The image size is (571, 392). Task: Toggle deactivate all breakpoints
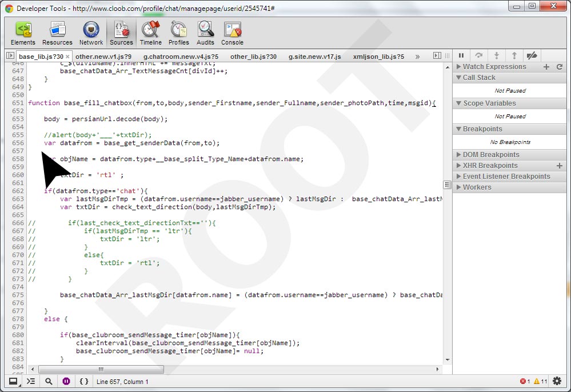[x=532, y=55]
